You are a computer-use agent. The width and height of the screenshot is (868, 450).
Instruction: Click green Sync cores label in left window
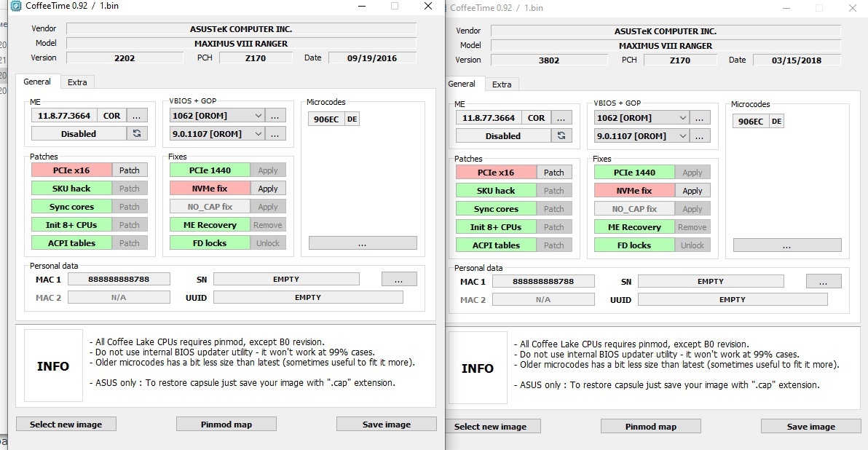pyautogui.click(x=71, y=207)
